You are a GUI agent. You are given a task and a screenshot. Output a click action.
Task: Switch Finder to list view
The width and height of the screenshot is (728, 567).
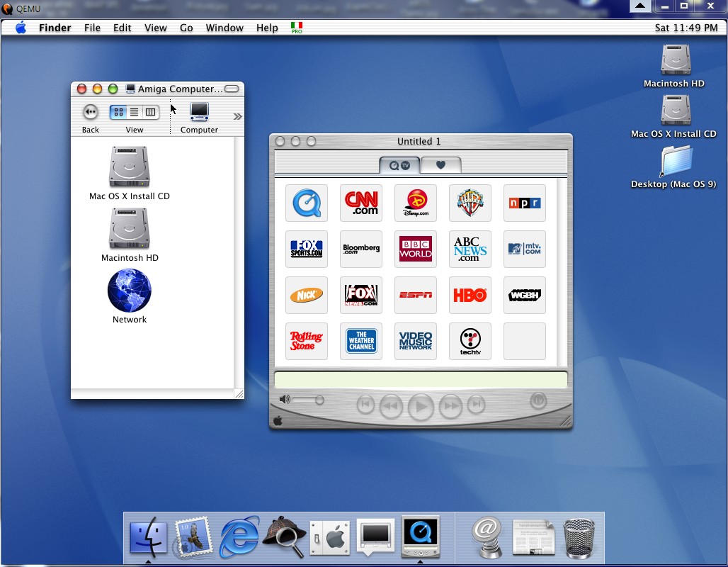point(134,112)
